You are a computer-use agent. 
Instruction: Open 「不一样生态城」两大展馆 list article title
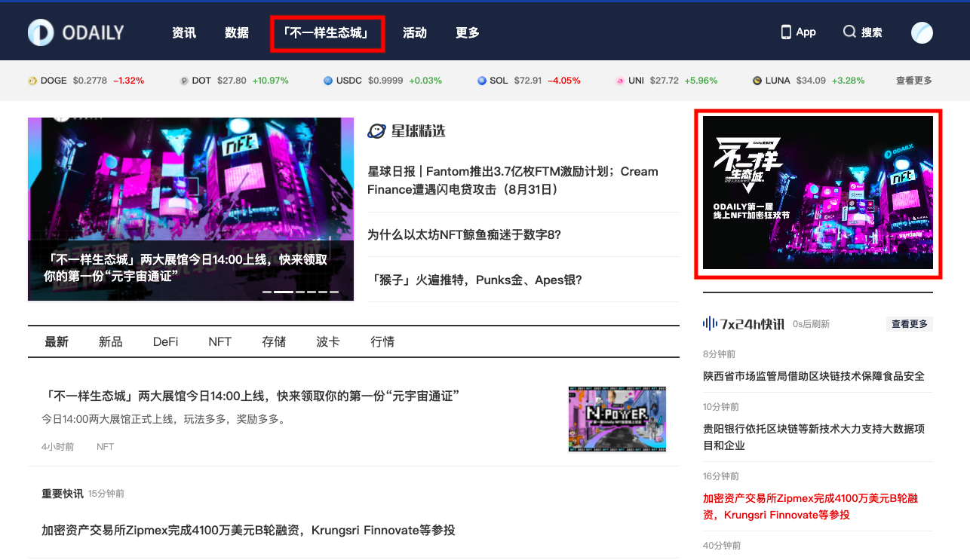(250, 396)
